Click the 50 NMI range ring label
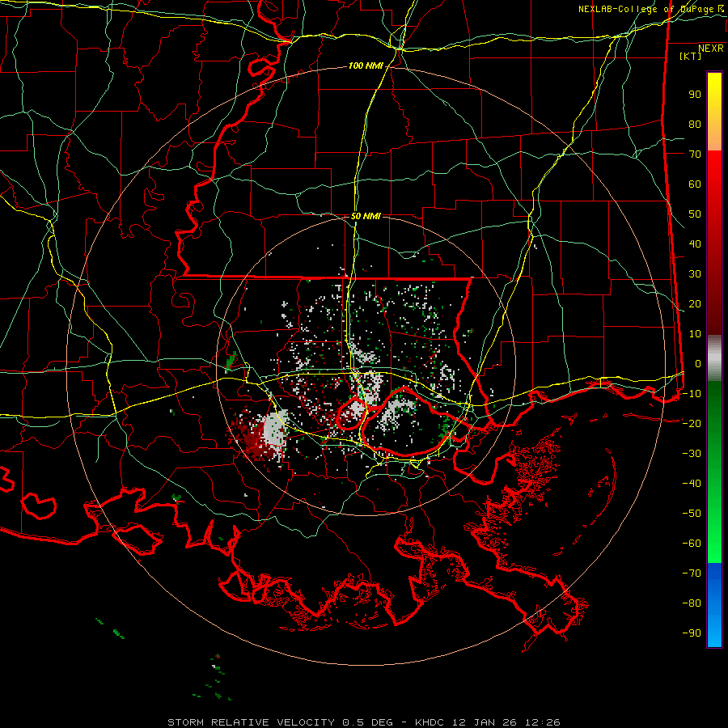This screenshot has height=728, width=728. tap(366, 216)
